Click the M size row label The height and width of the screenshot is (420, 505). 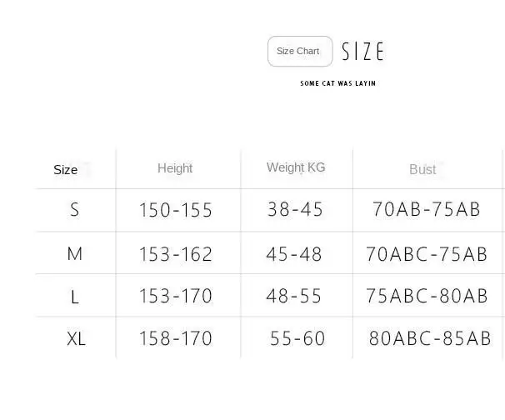click(75, 253)
